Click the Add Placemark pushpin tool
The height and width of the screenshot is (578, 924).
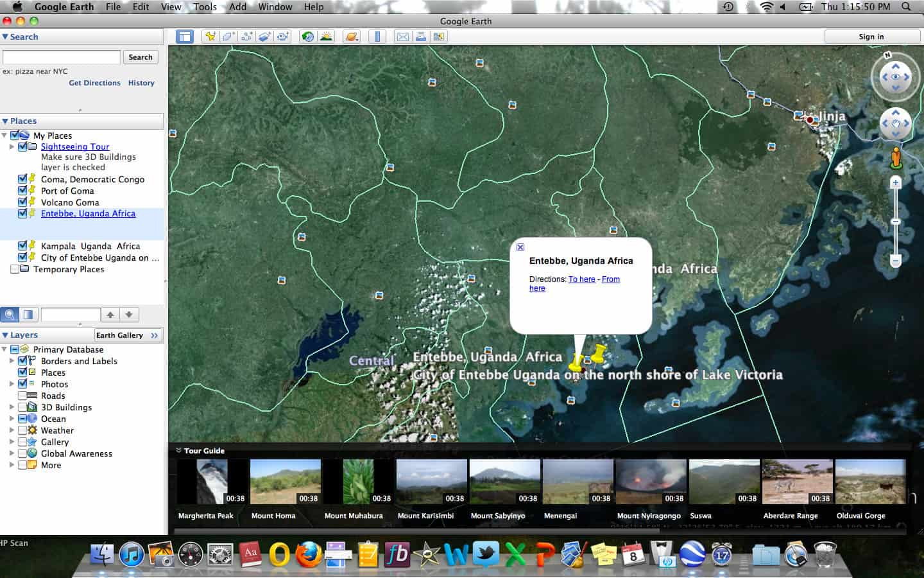pos(210,37)
